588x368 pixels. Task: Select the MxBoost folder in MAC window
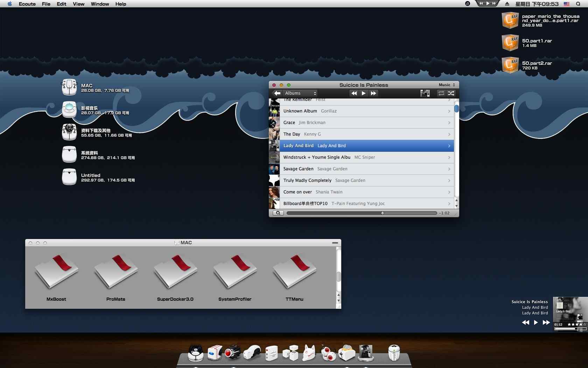(56, 272)
